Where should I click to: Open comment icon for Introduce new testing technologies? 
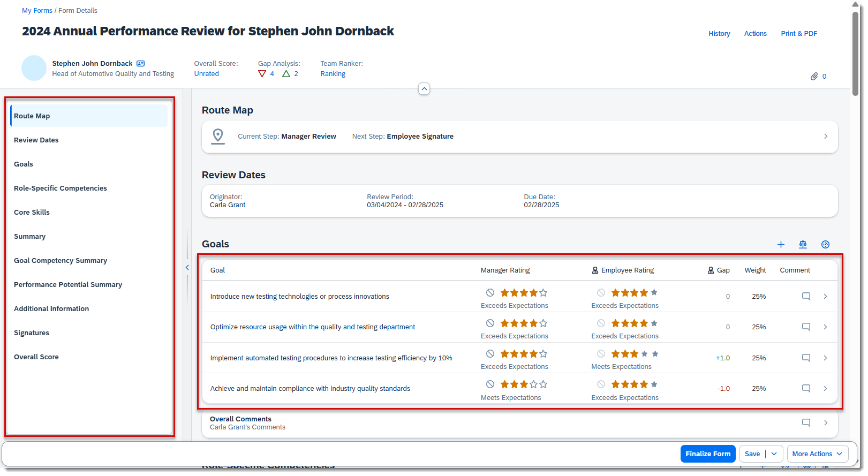coord(806,297)
